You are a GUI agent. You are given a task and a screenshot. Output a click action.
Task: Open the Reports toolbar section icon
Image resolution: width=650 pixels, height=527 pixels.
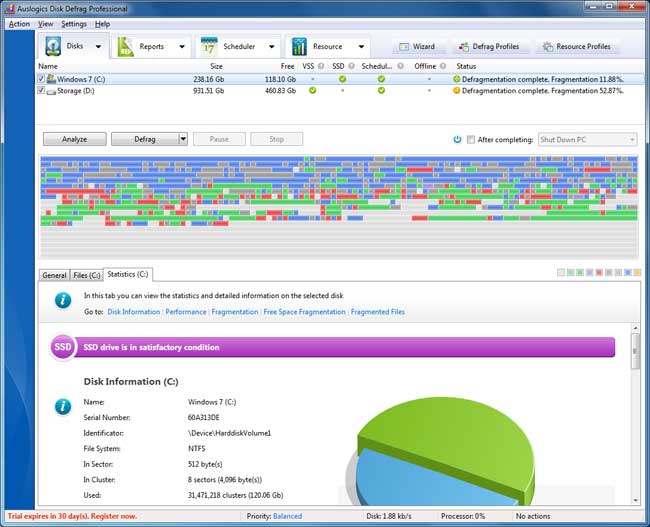coord(125,46)
